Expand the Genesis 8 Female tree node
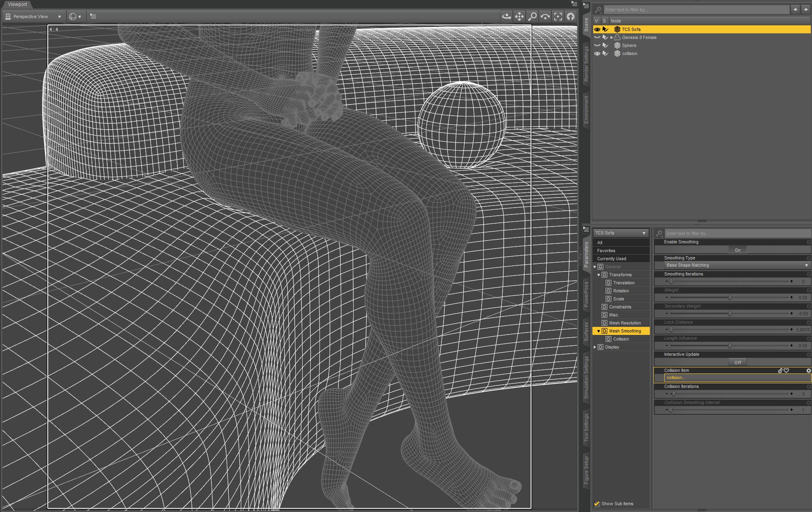812x512 pixels. tap(611, 37)
